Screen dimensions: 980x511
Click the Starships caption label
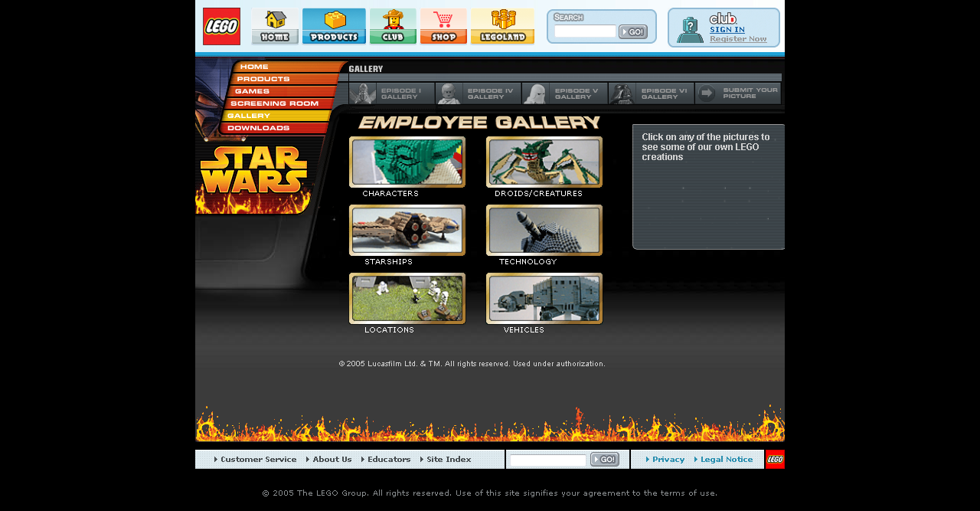tap(388, 262)
